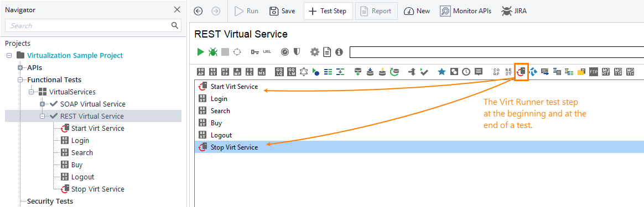Add a JMS test step
This screenshot has height=207, width=644.
262,72
